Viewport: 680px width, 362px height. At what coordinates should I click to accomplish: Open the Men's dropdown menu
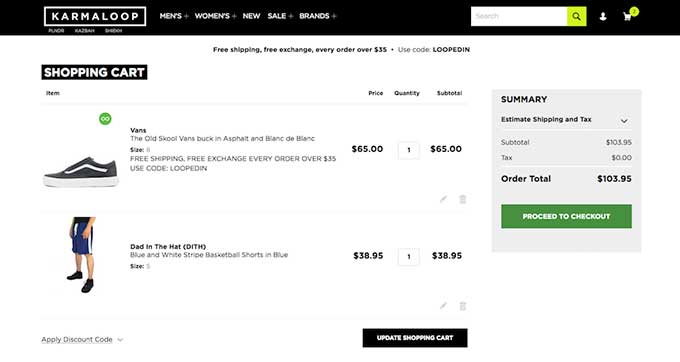click(x=174, y=16)
